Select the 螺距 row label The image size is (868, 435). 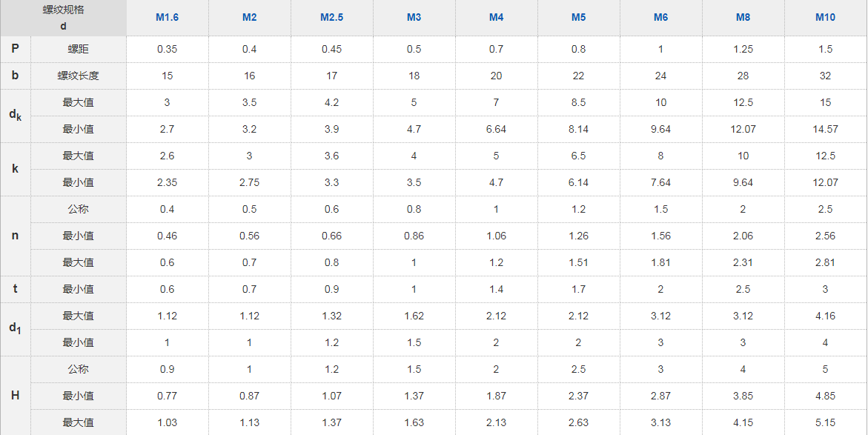click(x=78, y=49)
